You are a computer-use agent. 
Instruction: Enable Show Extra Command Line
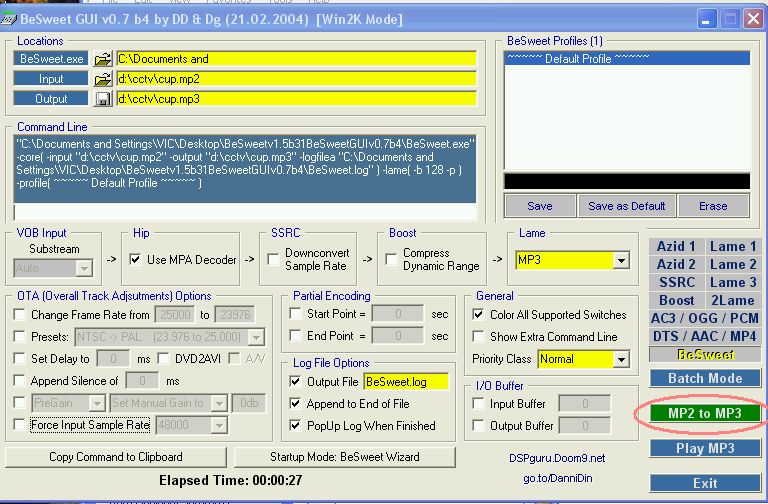tap(479, 336)
